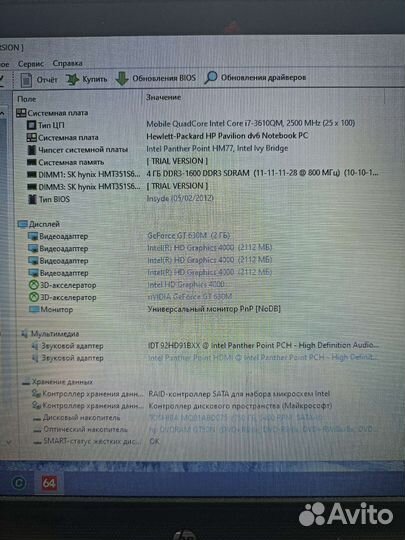Click the Hewlett-Packard HP Pavilion dv6 value

click(x=227, y=136)
